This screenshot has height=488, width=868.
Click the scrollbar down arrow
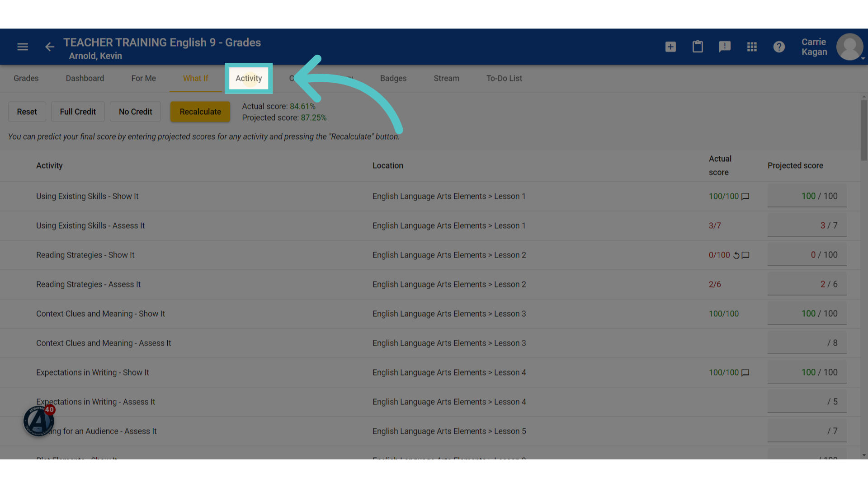tap(864, 455)
